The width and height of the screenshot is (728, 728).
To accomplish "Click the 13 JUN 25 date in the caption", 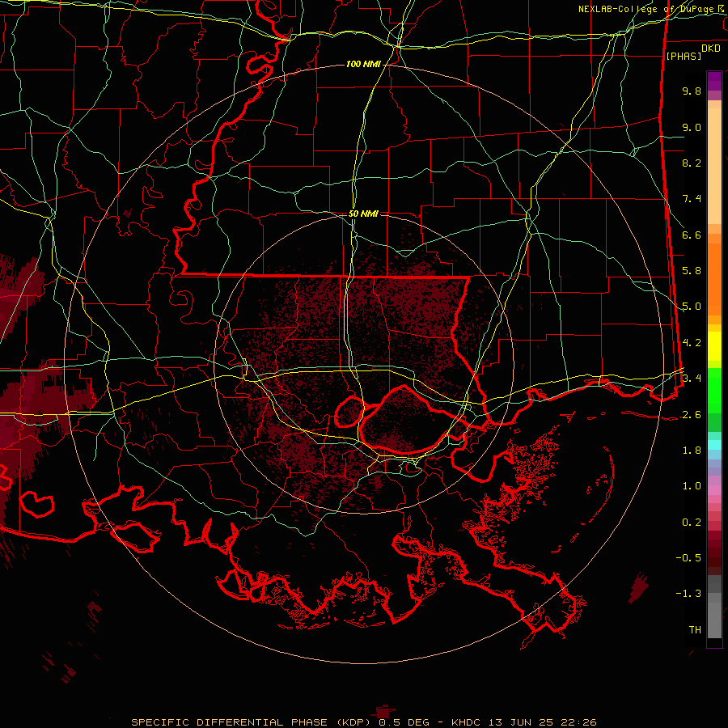I will [x=520, y=722].
